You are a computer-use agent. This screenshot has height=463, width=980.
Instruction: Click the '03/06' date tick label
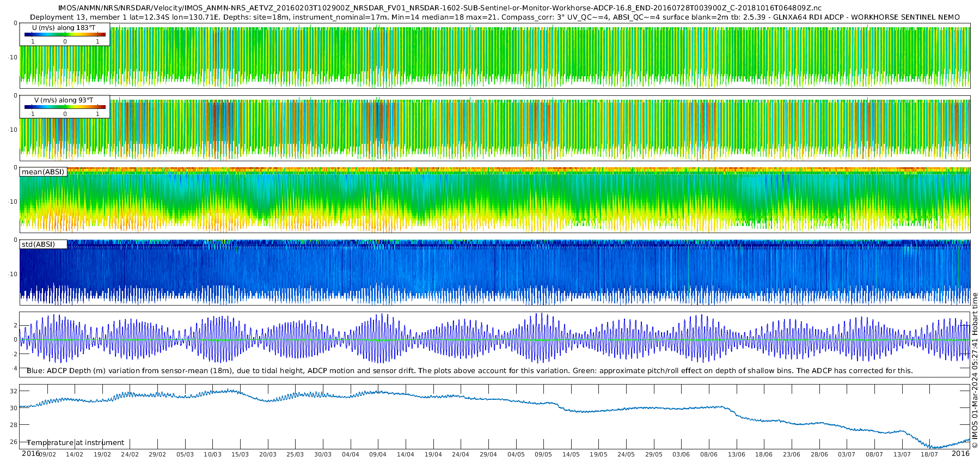(681, 455)
